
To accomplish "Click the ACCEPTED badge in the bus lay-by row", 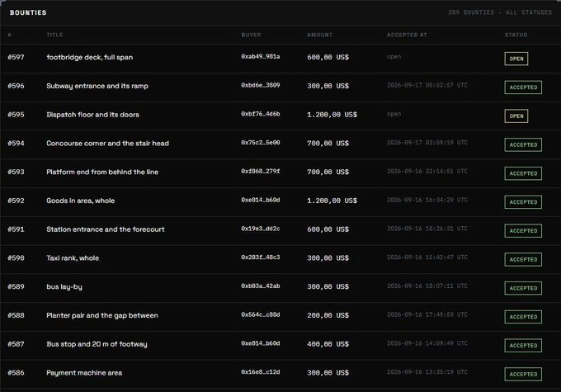I will [x=523, y=288].
